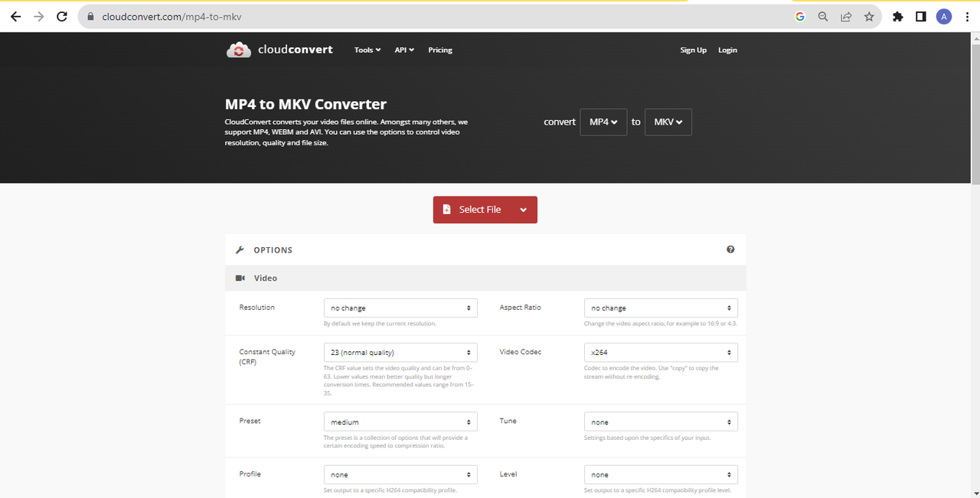Open the Preset dropdown
Viewport: 980px width, 498px height.
pyautogui.click(x=400, y=422)
